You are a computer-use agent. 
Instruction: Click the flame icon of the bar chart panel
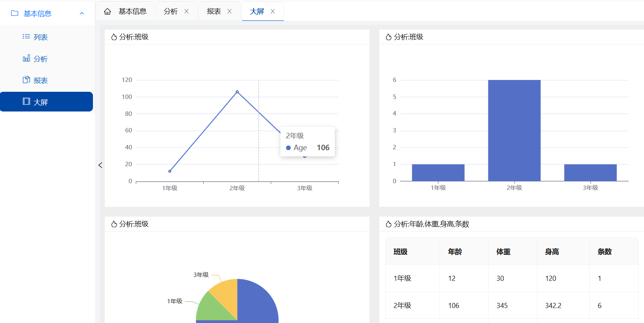pyautogui.click(x=388, y=37)
